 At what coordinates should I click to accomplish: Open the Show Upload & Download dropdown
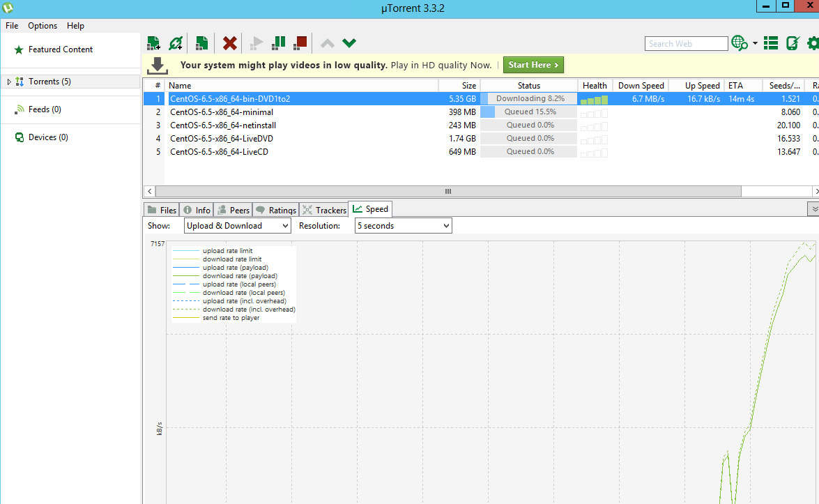[238, 226]
